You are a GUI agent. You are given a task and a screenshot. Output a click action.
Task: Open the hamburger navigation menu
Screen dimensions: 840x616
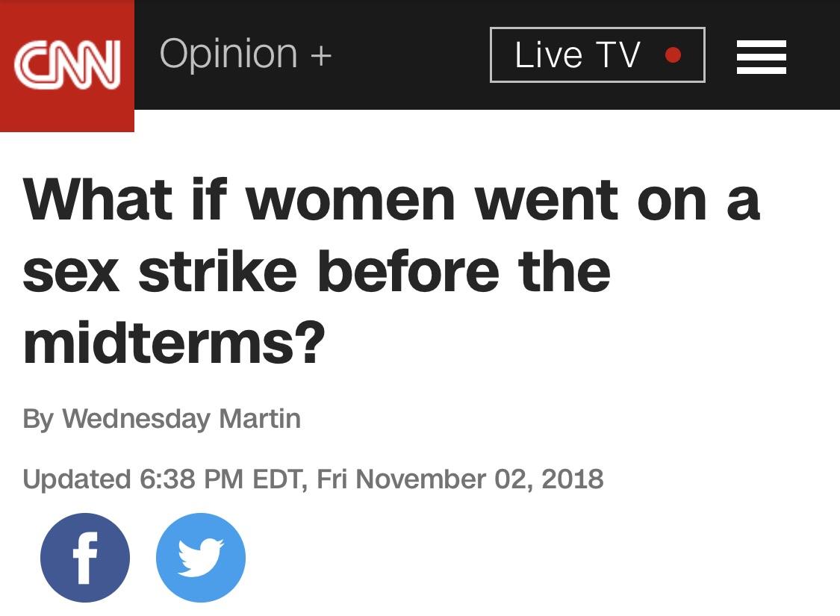click(762, 57)
